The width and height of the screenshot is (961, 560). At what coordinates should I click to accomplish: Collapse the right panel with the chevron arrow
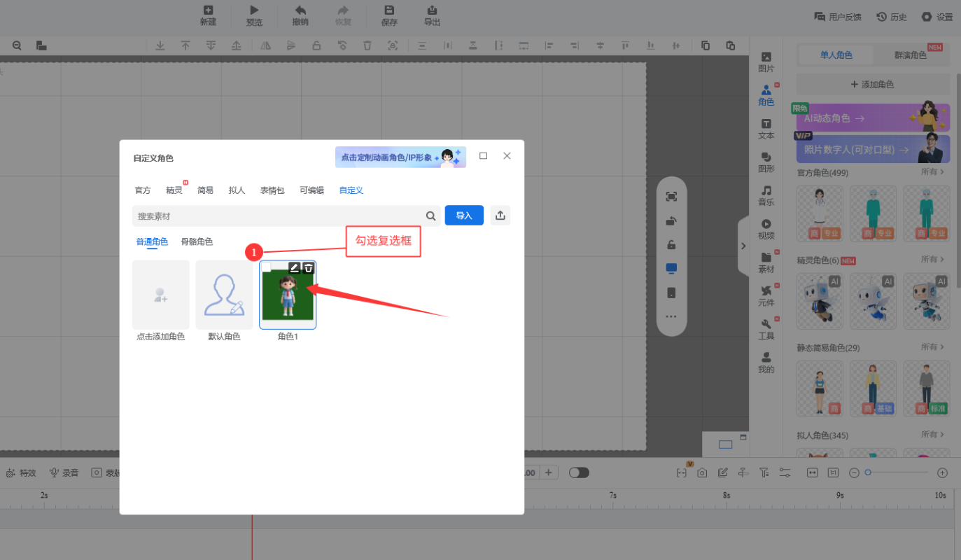(743, 246)
